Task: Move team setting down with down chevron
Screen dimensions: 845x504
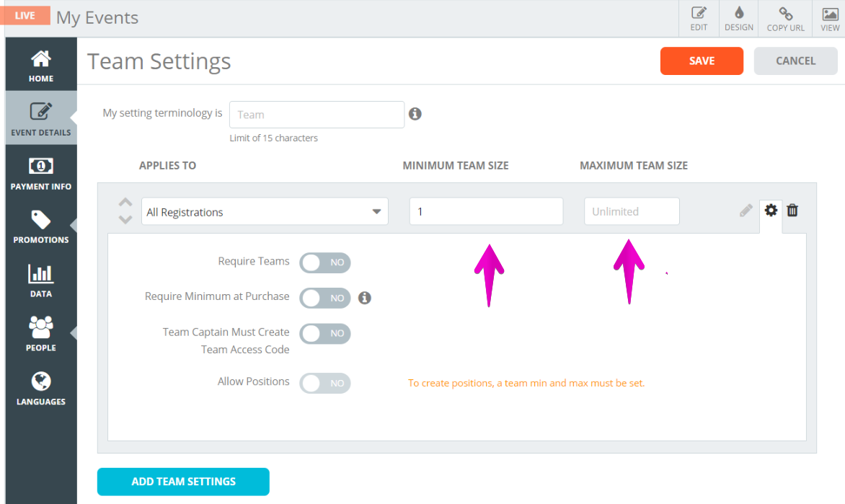Action: tap(125, 219)
